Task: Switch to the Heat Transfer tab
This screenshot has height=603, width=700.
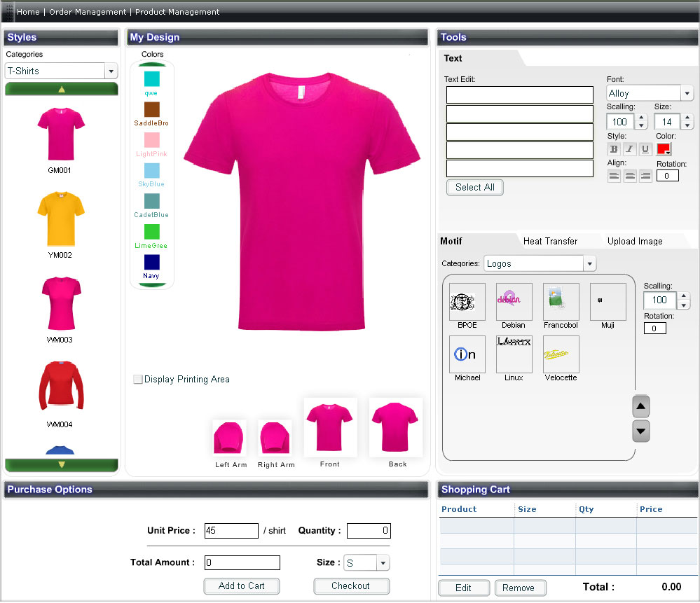Action: tap(550, 242)
